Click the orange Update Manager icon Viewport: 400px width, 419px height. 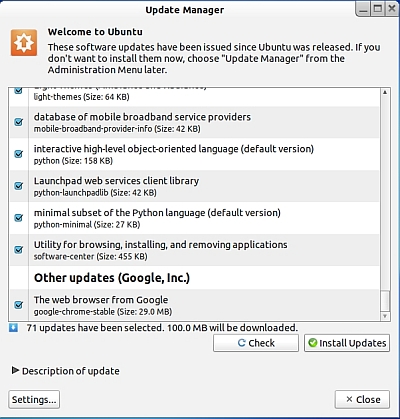pos(24,43)
